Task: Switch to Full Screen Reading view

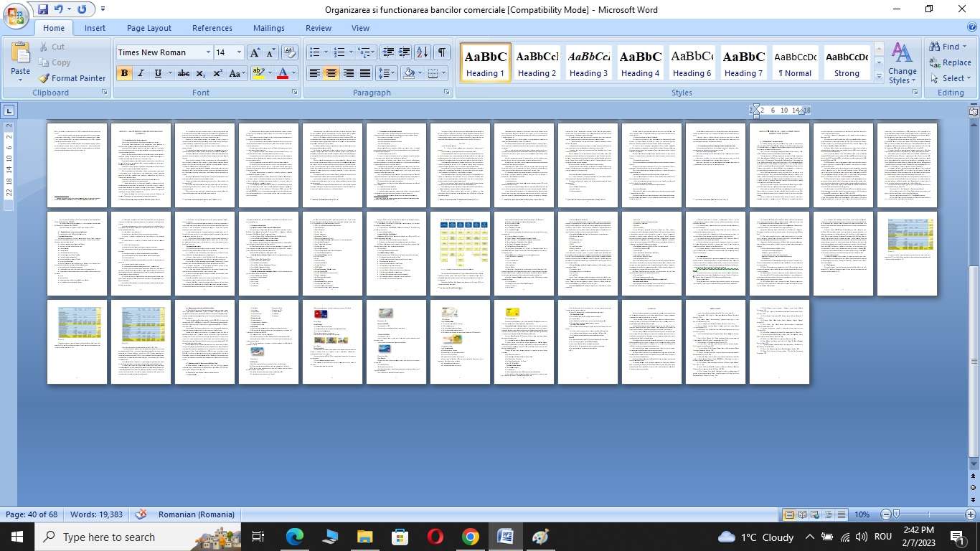Action: click(x=801, y=514)
